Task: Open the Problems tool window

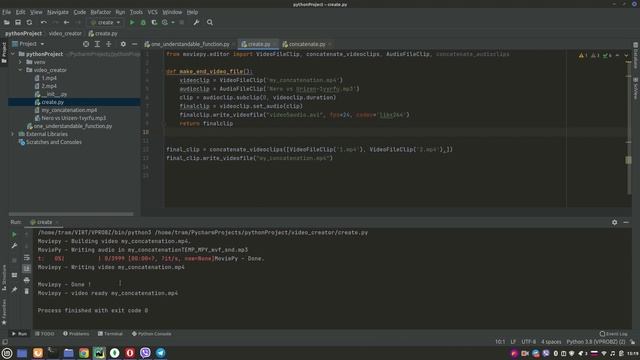Action: [x=76, y=334]
